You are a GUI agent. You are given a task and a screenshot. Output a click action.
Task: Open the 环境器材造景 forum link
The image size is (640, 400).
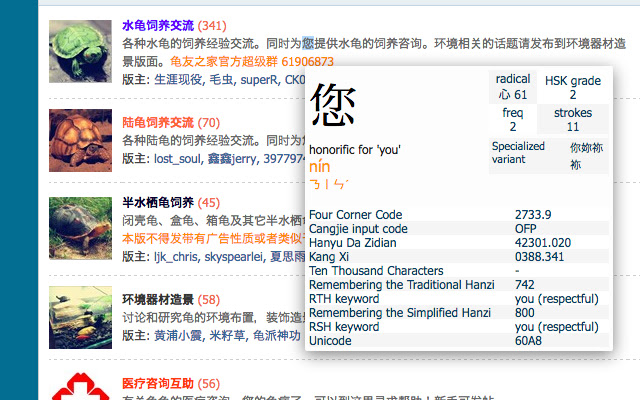click(x=158, y=300)
